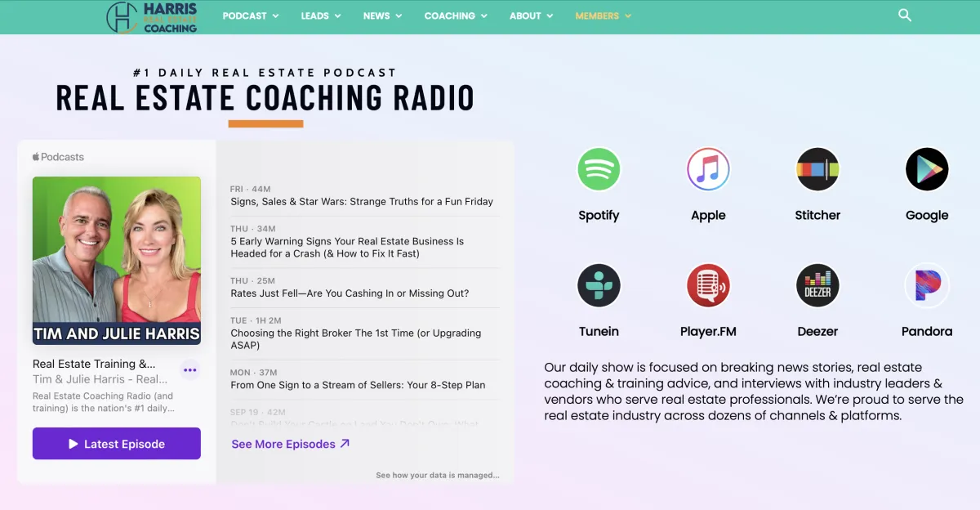
Task: Click the Deezer text label
Action: point(817,331)
